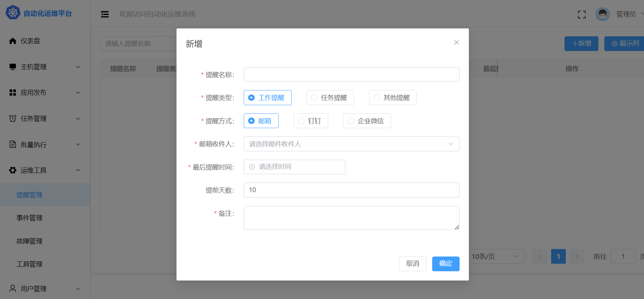Viewport: 644px width, 299px height.
Task: Click the gear icon beside 运维工具
Action: 13,170
